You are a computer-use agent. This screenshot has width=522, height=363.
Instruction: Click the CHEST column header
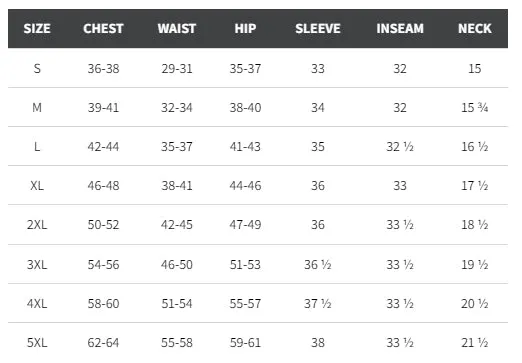[x=103, y=29]
